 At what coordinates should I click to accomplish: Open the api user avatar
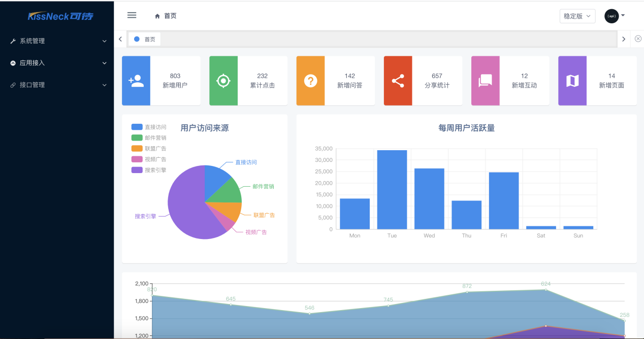pos(611,16)
